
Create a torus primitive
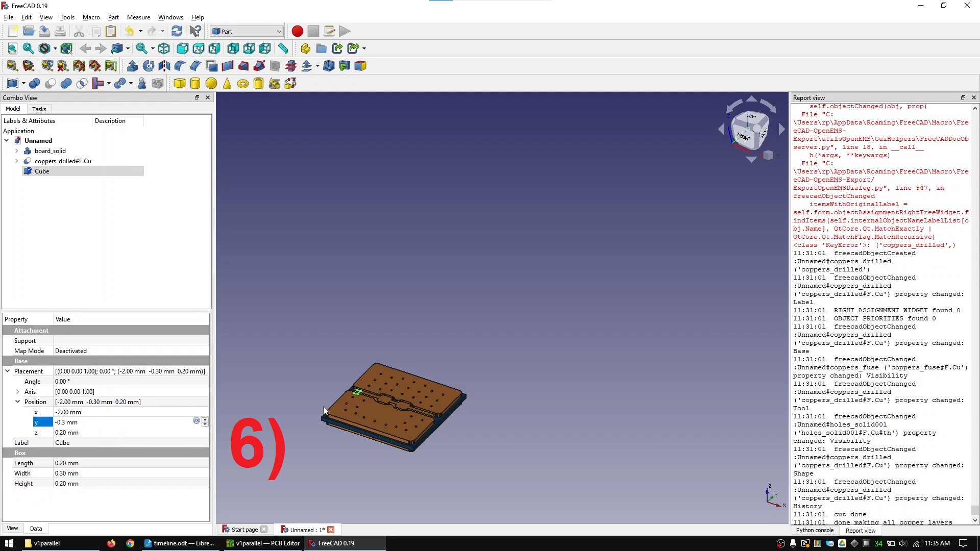pyautogui.click(x=243, y=83)
